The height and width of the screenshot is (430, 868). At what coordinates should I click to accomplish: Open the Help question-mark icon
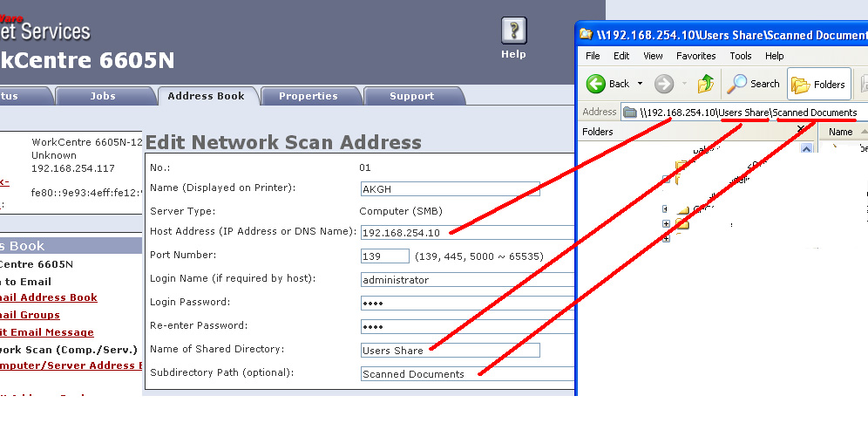513,31
